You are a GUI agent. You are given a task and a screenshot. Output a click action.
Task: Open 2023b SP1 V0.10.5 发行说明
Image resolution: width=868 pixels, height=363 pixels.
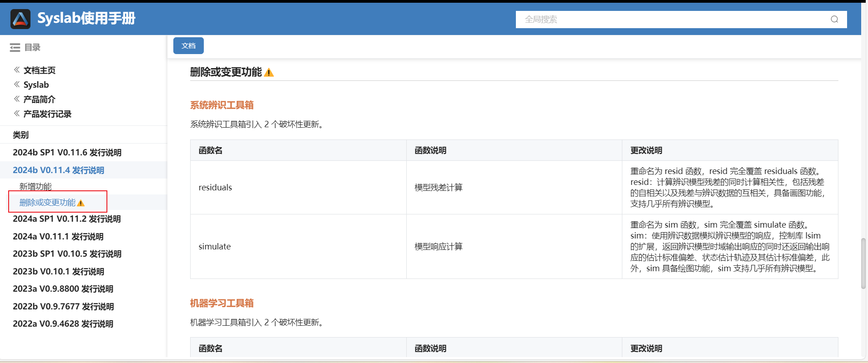[67, 254]
